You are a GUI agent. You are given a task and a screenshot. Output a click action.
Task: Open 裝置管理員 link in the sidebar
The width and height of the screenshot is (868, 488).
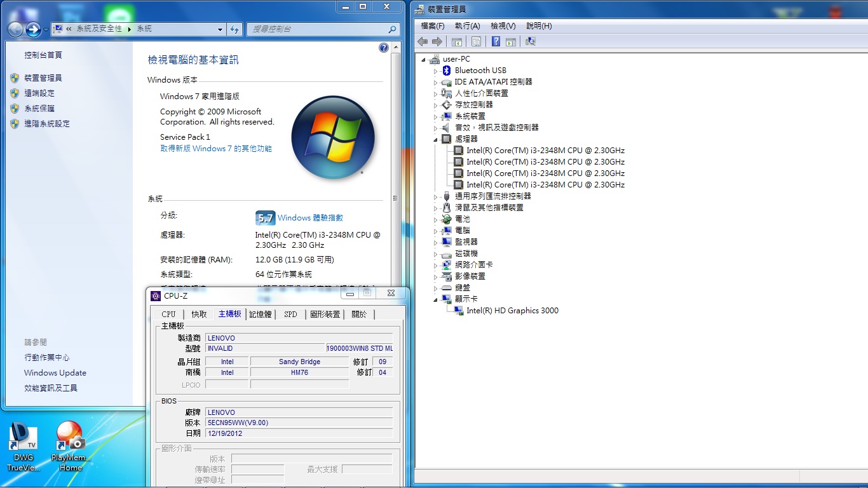[43, 78]
